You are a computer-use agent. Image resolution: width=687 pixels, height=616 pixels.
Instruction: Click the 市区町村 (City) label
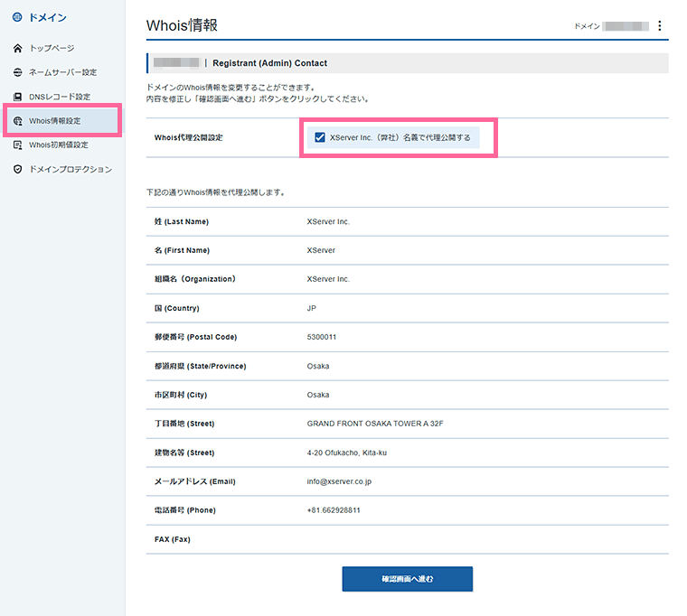click(x=181, y=395)
